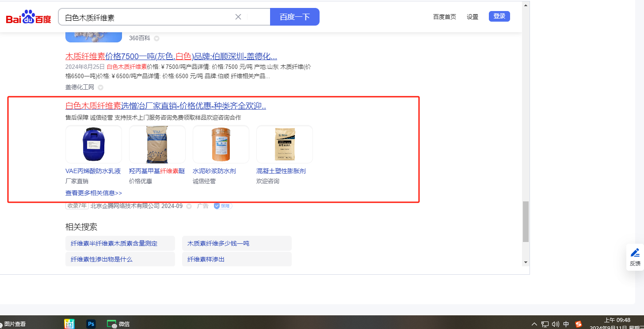Viewport: 644px width, 329px height.
Task: Click the 盖德化工网 source label
Action: 80,87
